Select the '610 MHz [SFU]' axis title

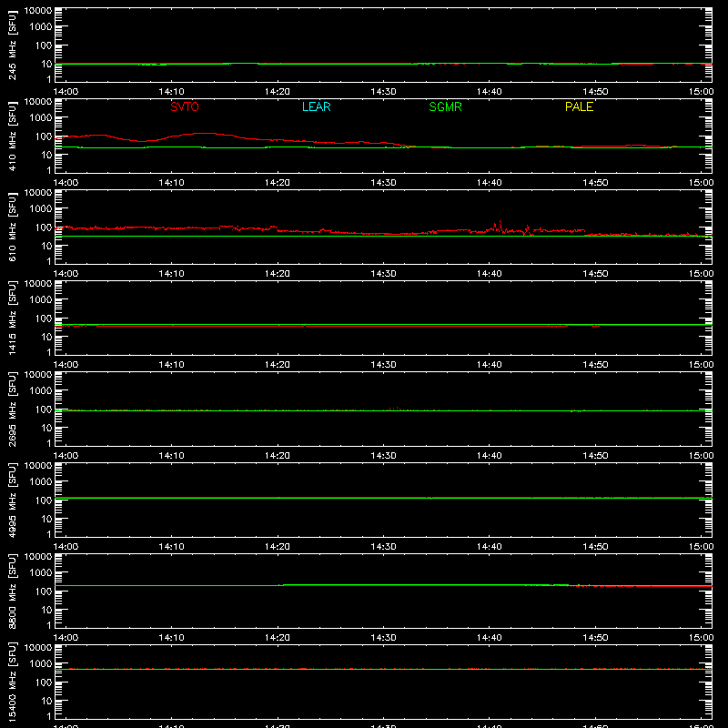coord(12,227)
